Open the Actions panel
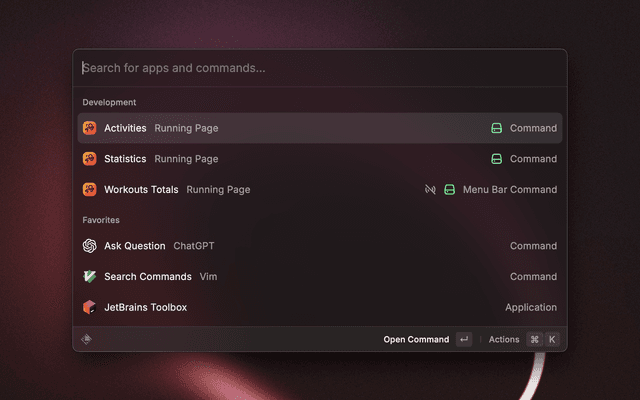640x400 pixels. (x=504, y=340)
